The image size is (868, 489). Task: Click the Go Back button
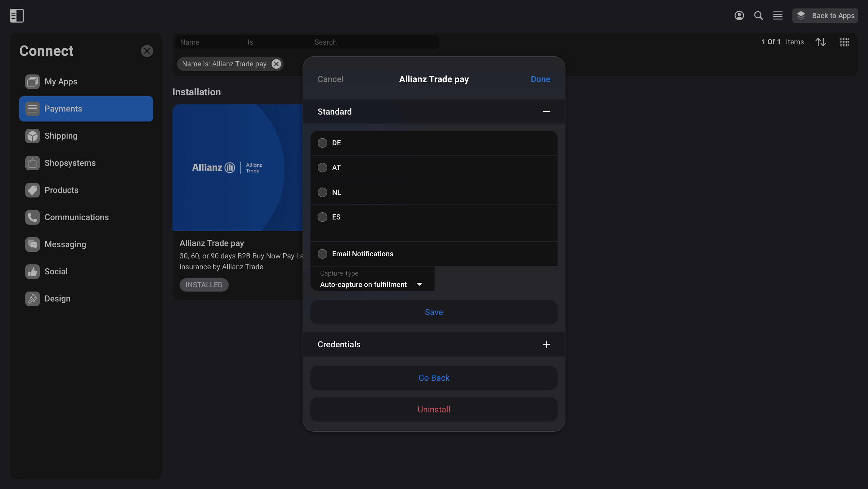pos(434,378)
